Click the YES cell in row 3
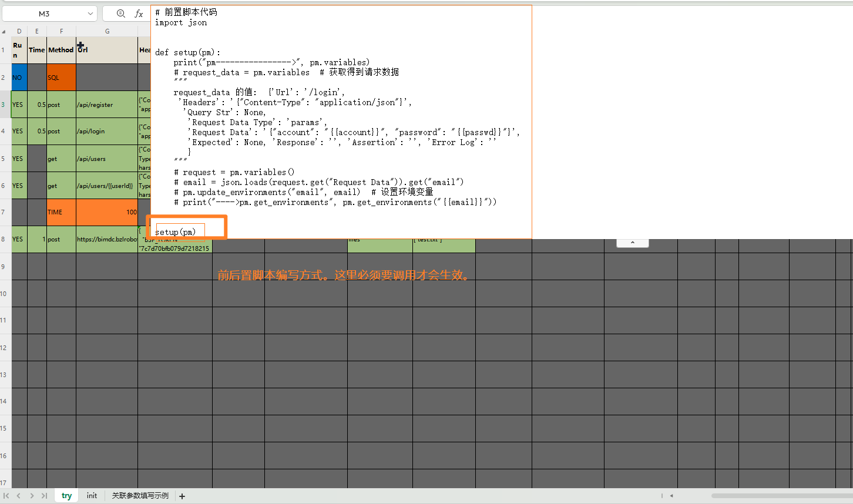Screen dimensions: 853x504 pos(19,105)
